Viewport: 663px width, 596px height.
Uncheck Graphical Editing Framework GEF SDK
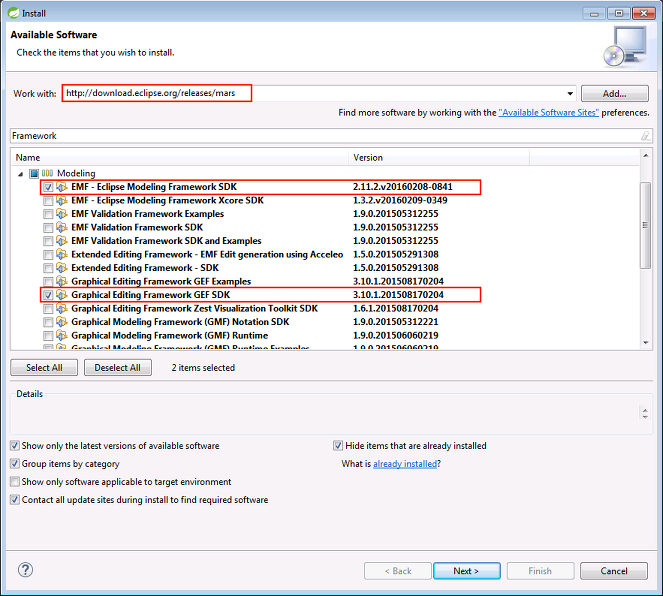pyautogui.click(x=48, y=295)
